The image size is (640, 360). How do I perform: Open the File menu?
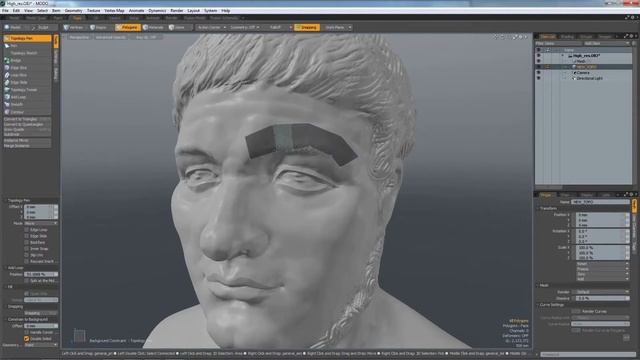pyautogui.click(x=5, y=11)
